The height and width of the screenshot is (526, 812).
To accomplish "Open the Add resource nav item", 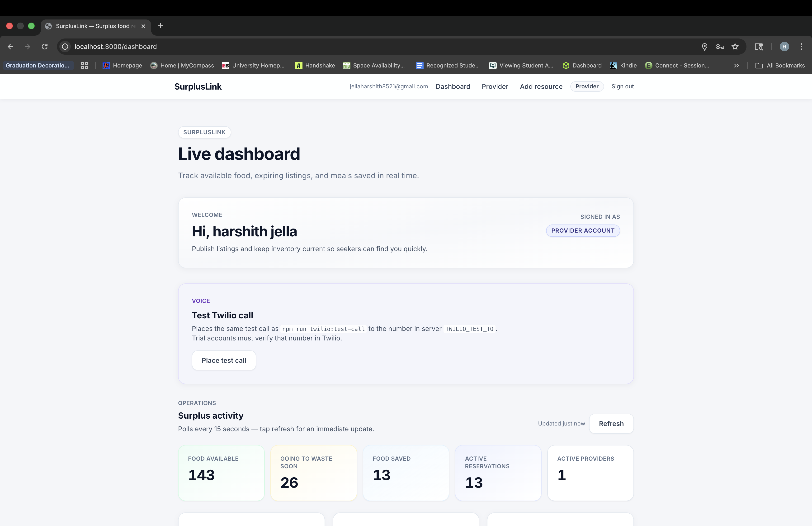I will point(541,86).
